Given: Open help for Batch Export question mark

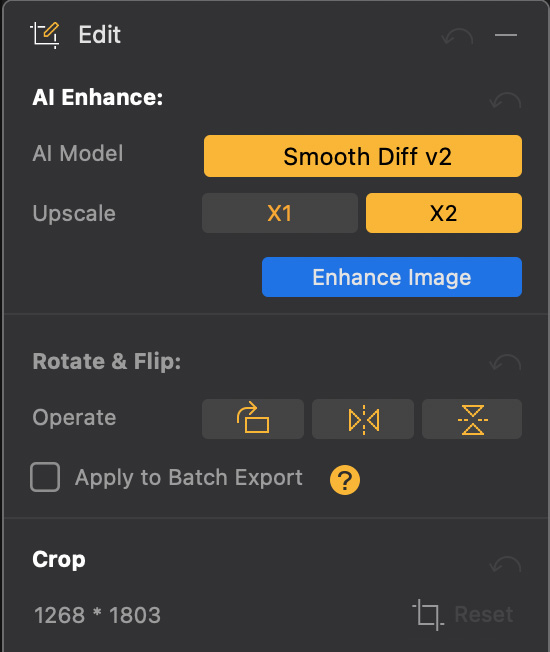Looking at the screenshot, I should [345, 480].
